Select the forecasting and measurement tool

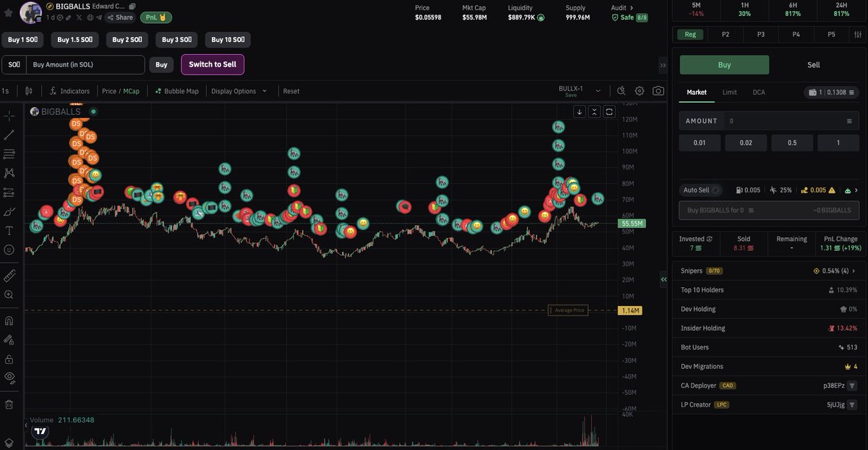(x=9, y=192)
